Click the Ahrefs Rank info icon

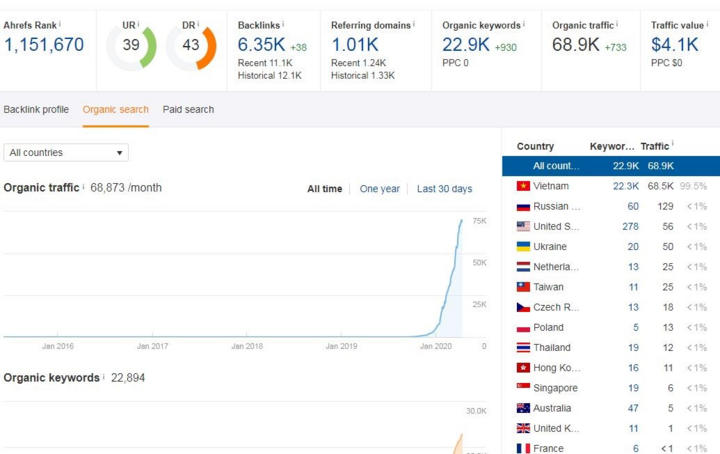[x=60, y=24]
